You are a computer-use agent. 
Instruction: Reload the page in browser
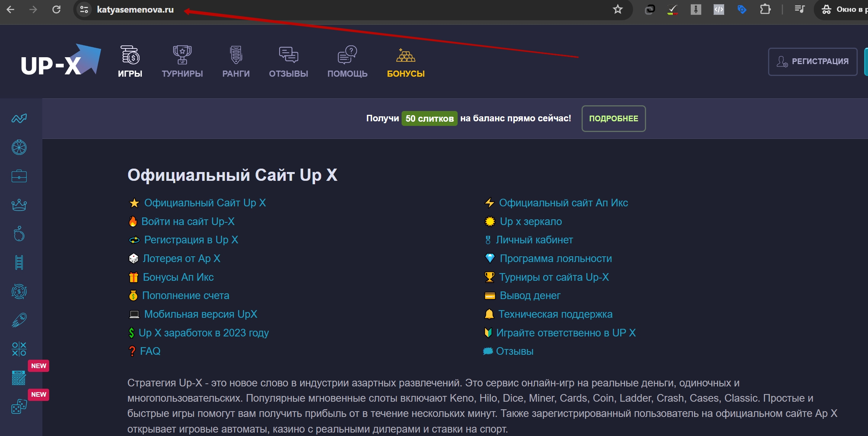pyautogui.click(x=56, y=10)
